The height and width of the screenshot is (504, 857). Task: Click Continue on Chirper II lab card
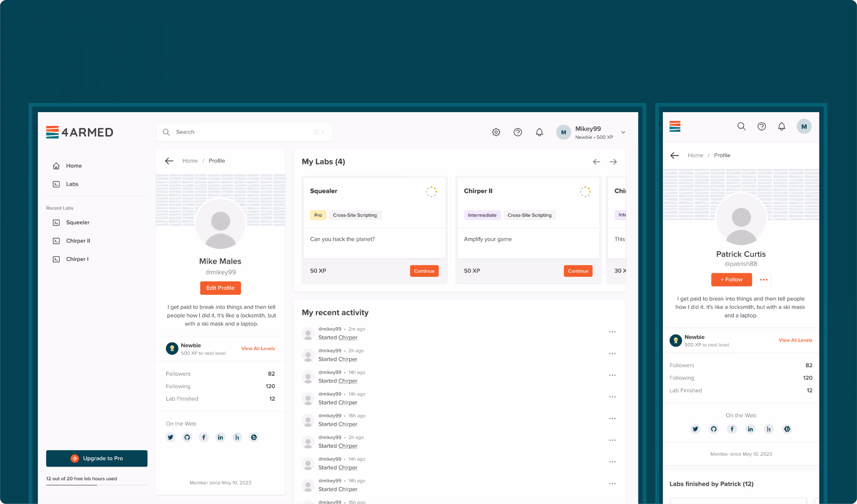pyautogui.click(x=578, y=271)
